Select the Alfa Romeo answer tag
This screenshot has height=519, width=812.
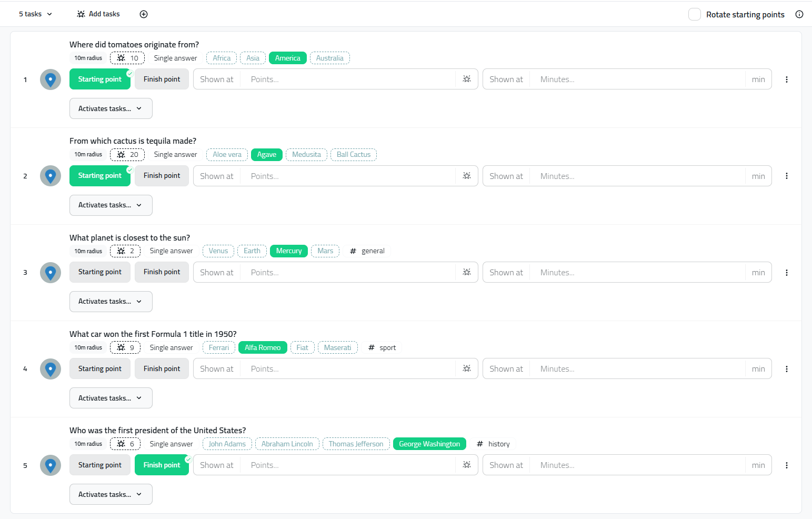tap(262, 347)
